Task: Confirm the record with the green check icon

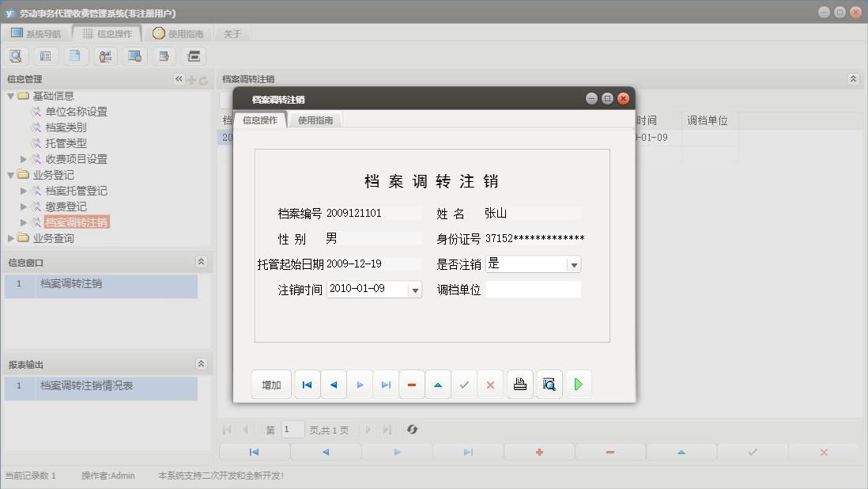Action: [x=464, y=384]
